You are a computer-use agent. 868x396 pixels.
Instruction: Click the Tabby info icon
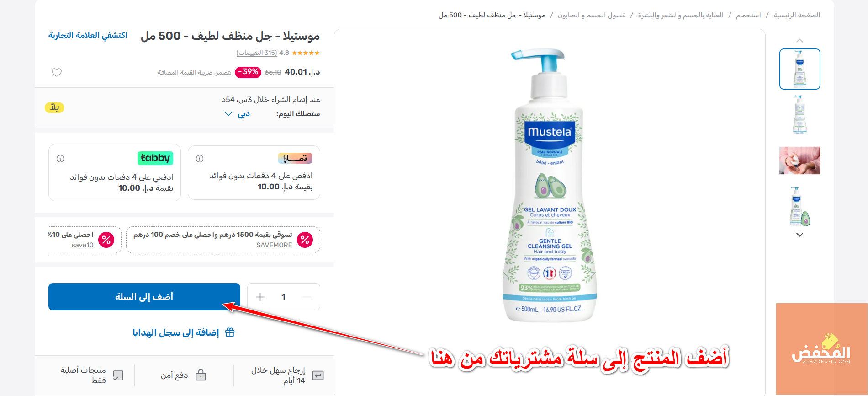60,159
